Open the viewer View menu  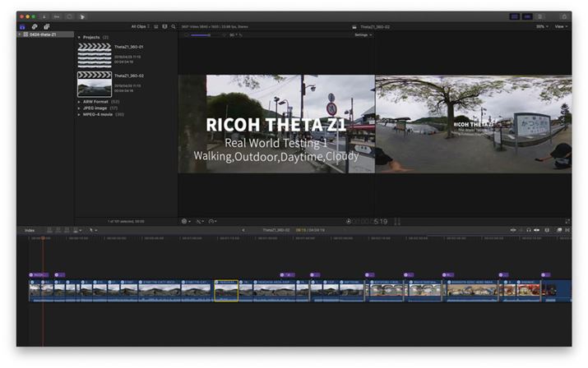click(561, 26)
